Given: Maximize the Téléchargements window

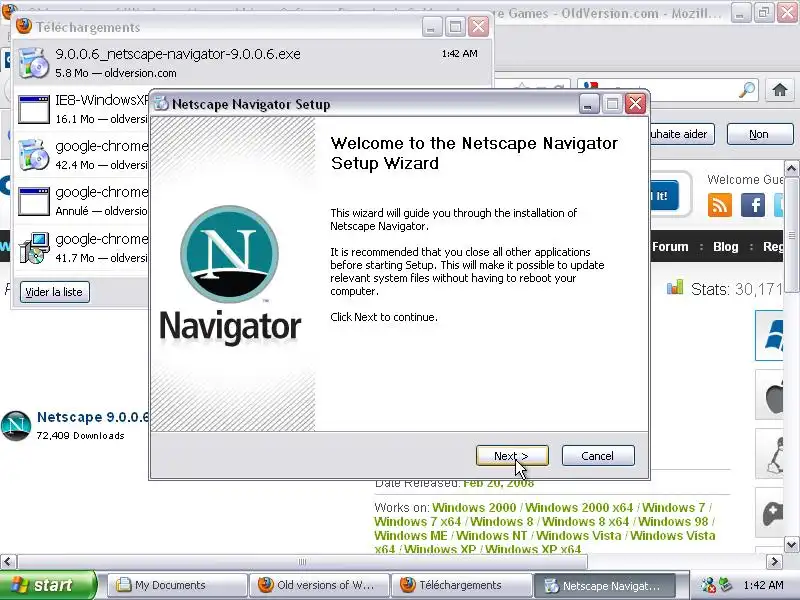Looking at the screenshot, I should pyautogui.click(x=455, y=27).
